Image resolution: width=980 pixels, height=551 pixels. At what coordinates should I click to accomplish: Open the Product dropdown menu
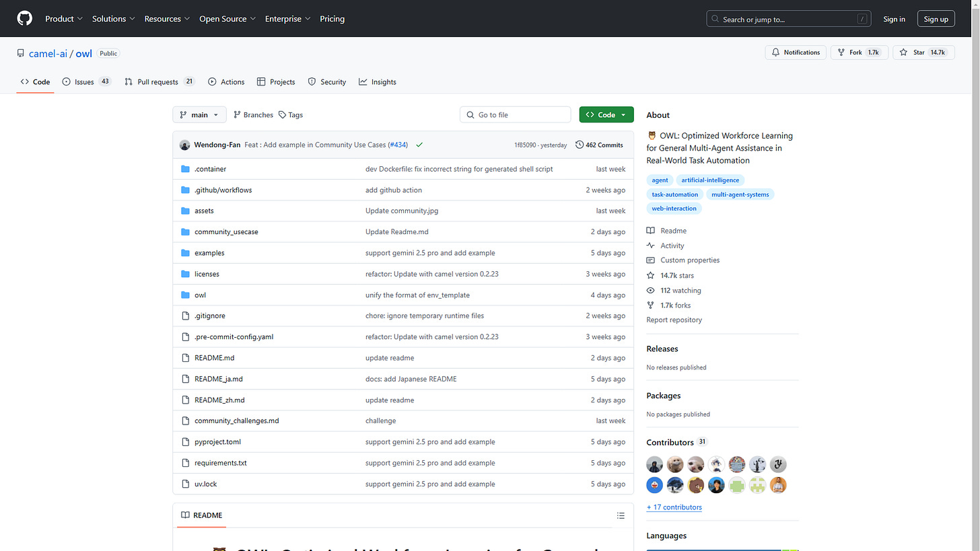point(64,19)
